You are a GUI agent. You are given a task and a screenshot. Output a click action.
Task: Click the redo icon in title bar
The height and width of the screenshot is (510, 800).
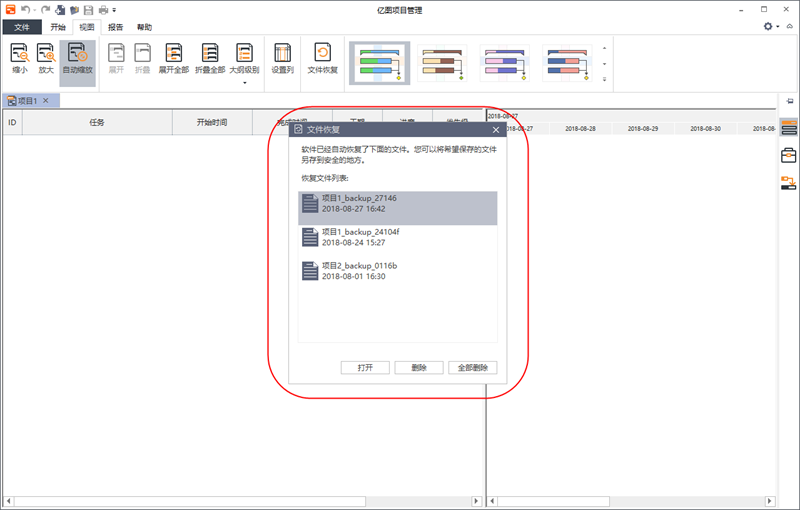point(45,10)
